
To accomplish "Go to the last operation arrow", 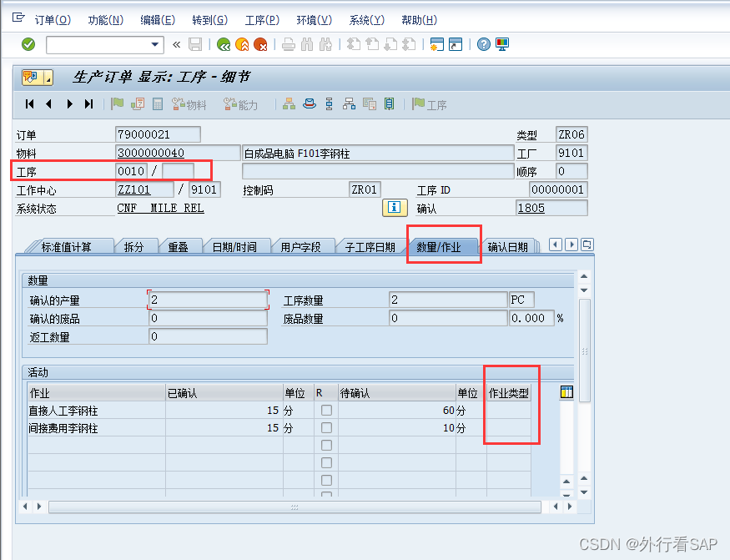I will tap(88, 103).
